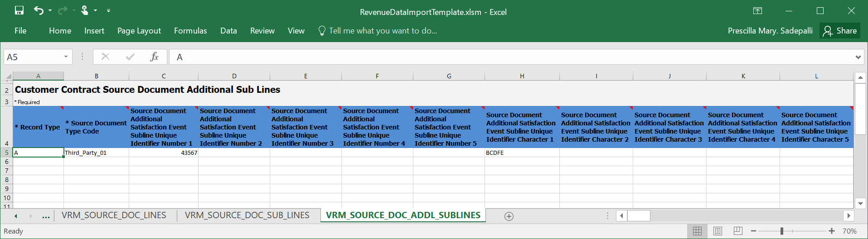Click the Enter checkmark formula bar icon
868x239 pixels.
point(130,57)
